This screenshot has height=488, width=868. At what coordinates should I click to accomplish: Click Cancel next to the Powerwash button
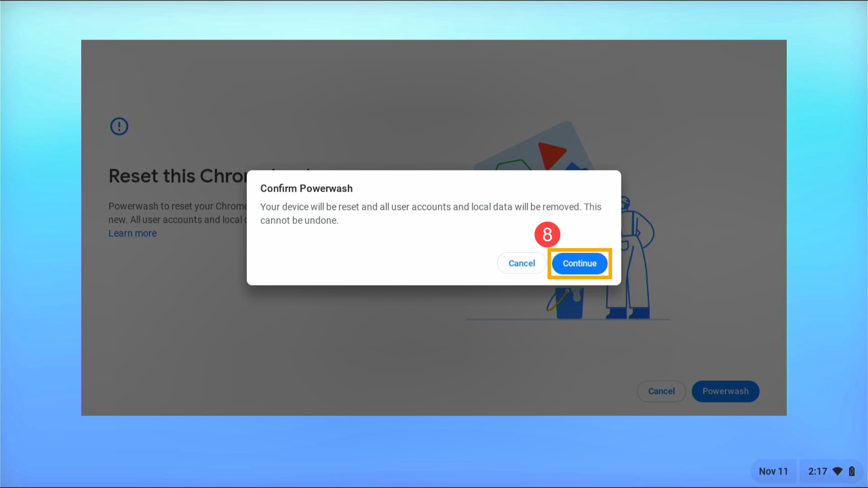coord(661,391)
